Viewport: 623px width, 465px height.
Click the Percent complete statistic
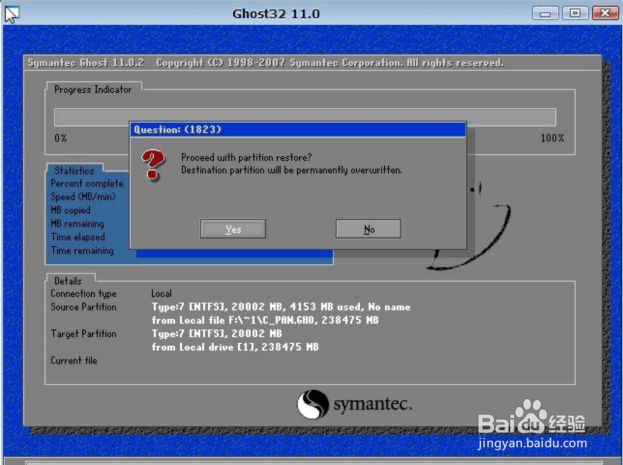tap(87, 184)
